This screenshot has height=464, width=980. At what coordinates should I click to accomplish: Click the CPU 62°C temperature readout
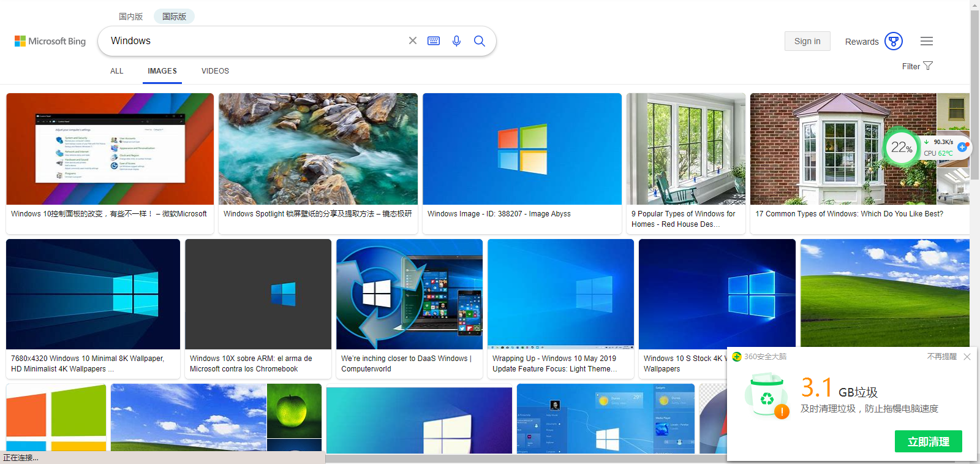(938, 153)
